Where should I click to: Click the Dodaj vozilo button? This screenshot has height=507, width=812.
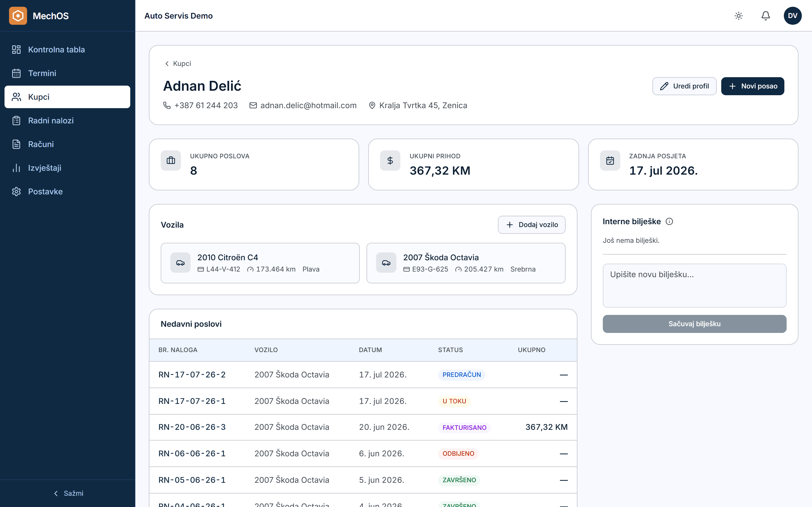pos(531,225)
